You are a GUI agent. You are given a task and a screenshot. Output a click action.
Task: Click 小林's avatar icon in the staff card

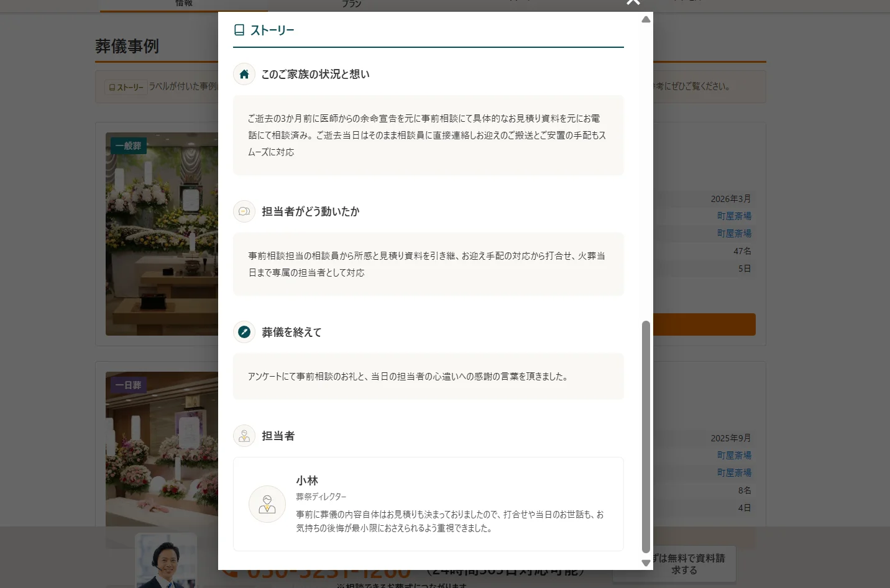coord(267,504)
